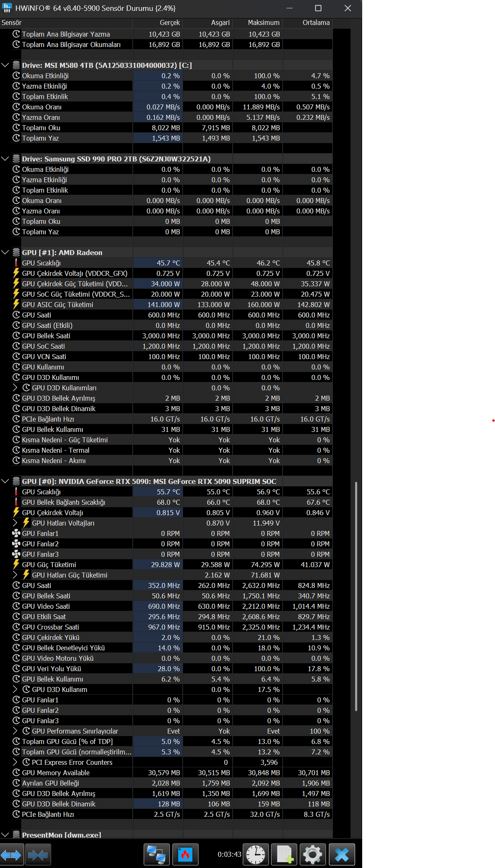The width and height of the screenshot is (495, 868).
Task: Collapse the NVIDIA GeForce RTX 5090 section
Action: [x=5, y=481]
